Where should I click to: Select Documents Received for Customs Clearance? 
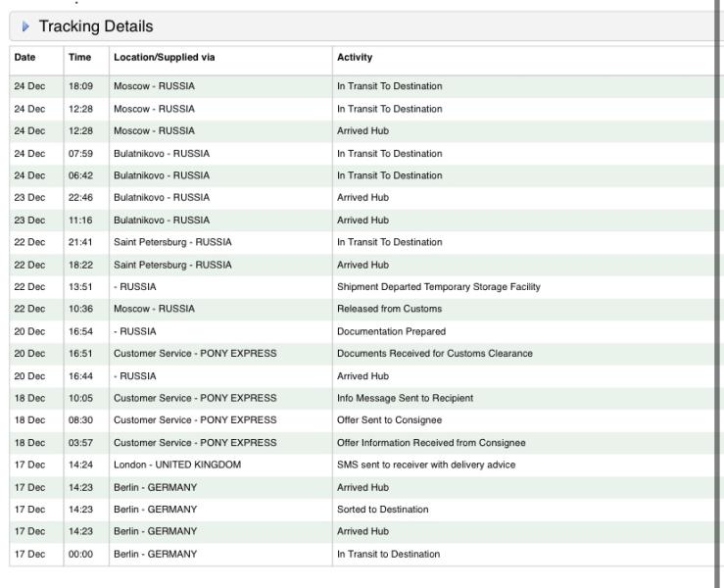tap(434, 353)
